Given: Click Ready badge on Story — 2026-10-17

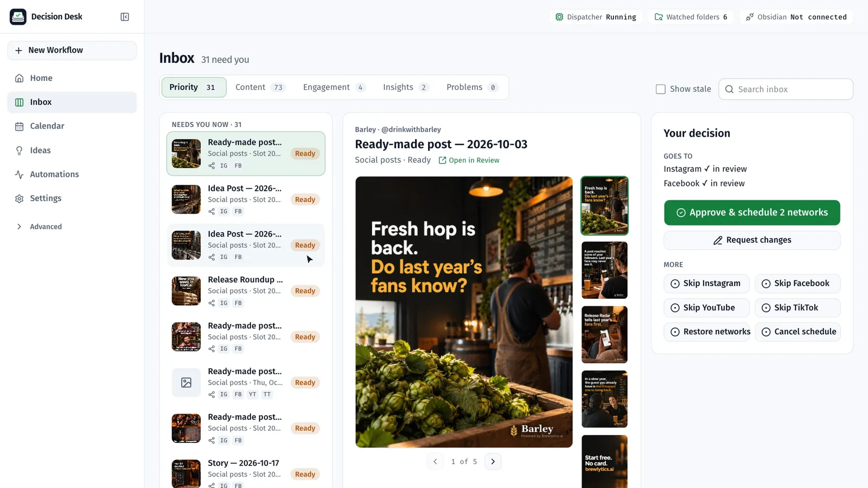Looking at the screenshot, I should point(305,474).
